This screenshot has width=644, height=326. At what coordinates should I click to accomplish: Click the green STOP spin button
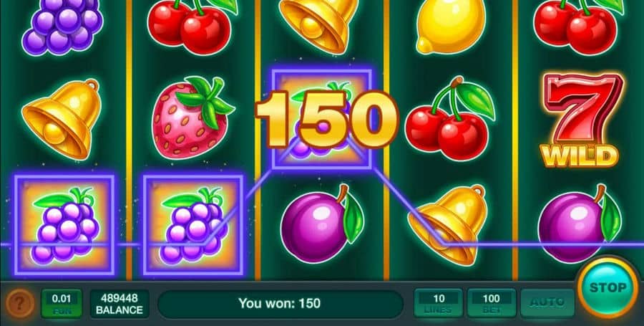(x=608, y=287)
